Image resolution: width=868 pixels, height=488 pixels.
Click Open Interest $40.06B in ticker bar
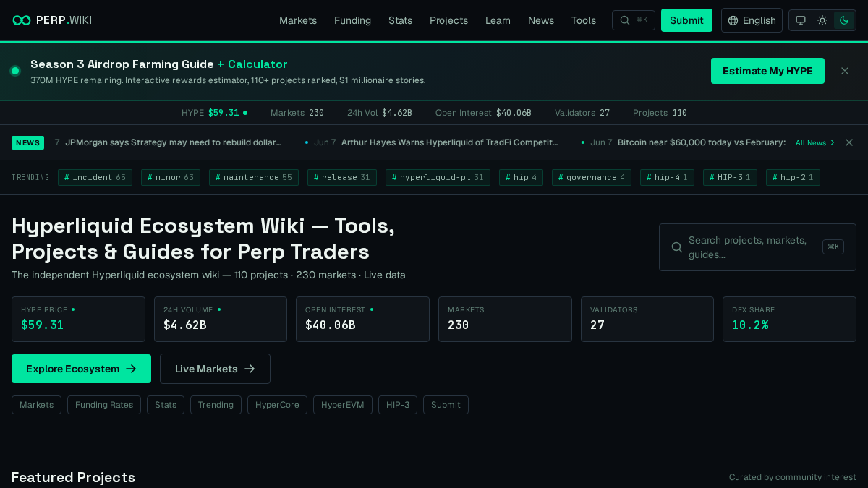483,113
